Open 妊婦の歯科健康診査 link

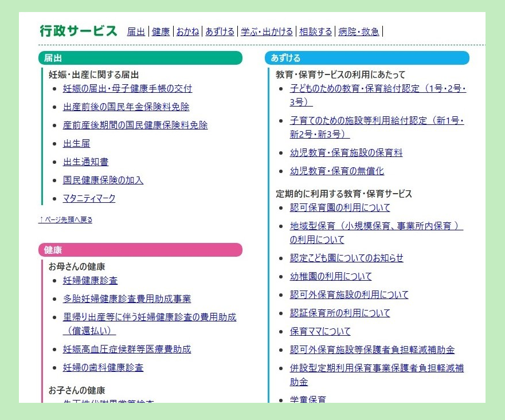click(x=103, y=367)
